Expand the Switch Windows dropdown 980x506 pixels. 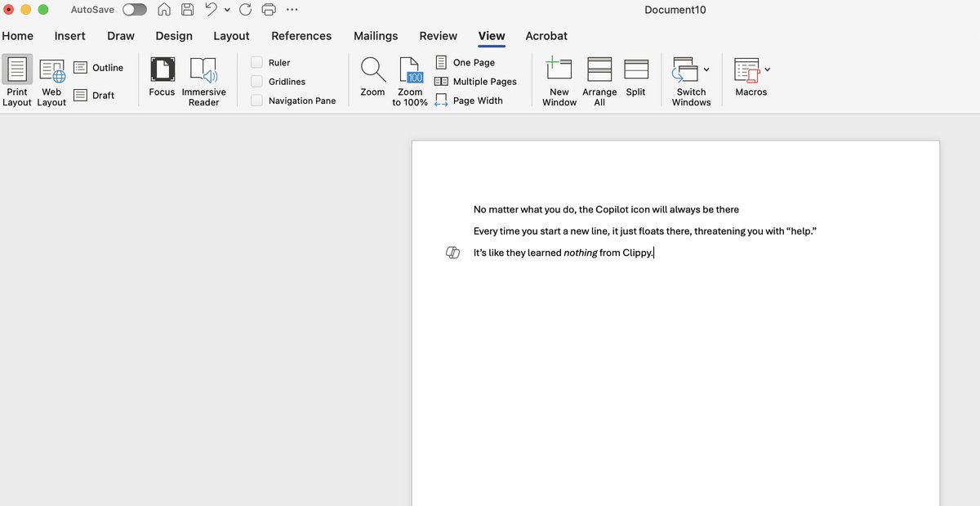pos(707,69)
